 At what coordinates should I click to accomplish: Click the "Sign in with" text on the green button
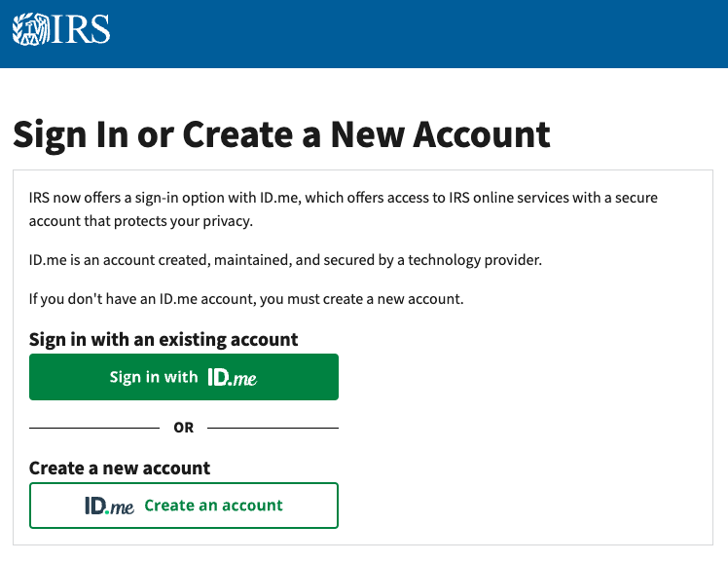pos(154,377)
